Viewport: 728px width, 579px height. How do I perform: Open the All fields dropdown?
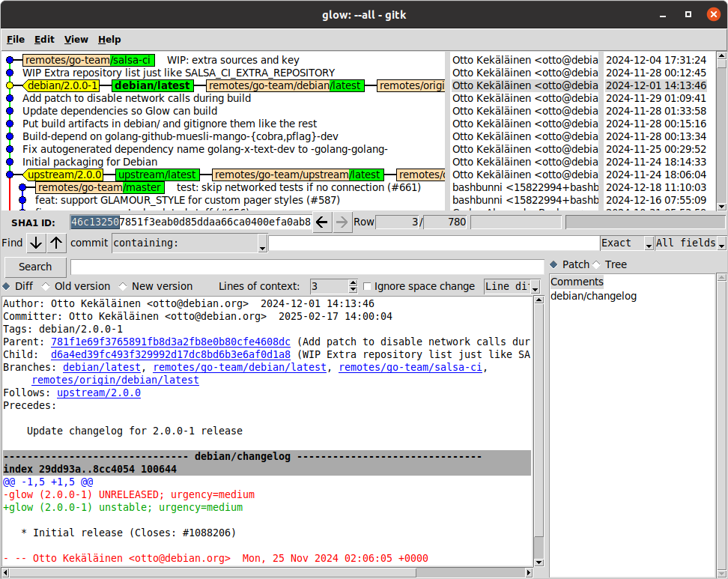pyautogui.click(x=691, y=243)
